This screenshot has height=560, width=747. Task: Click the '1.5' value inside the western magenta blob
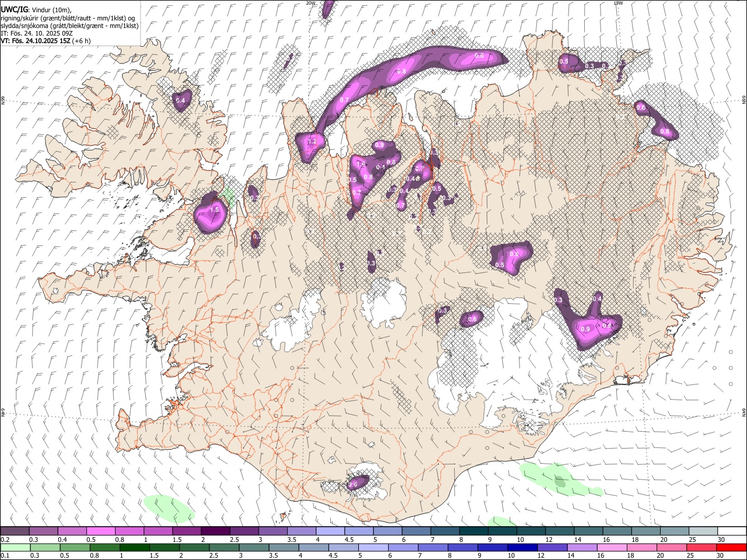214,209
